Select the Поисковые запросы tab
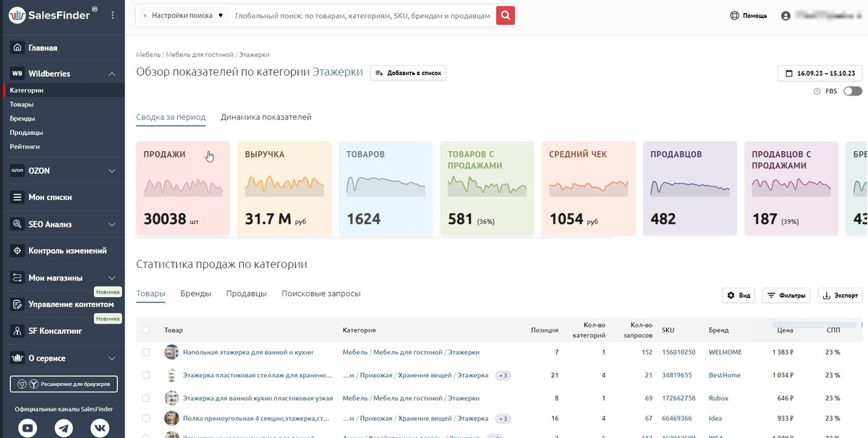868x438 pixels. [x=321, y=293]
